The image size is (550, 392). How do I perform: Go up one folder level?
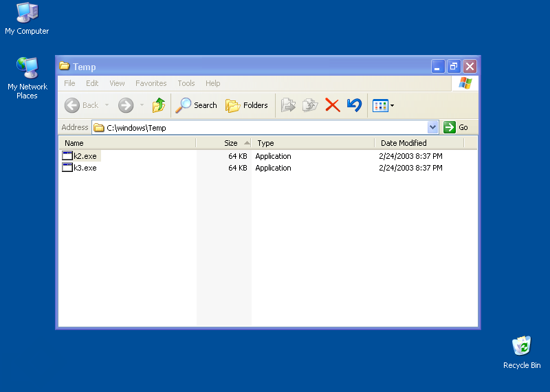tap(159, 105)
